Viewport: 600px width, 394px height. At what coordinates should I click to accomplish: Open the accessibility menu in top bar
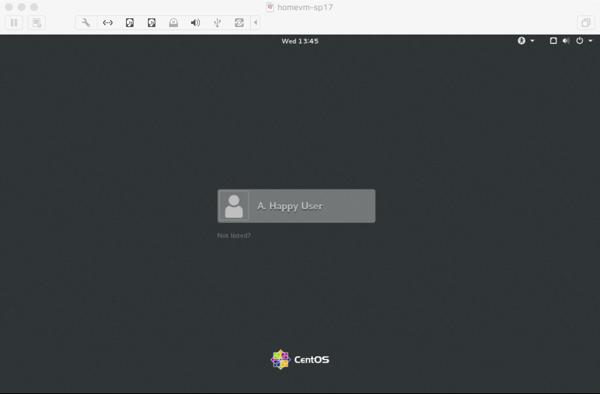click(526, 41)
